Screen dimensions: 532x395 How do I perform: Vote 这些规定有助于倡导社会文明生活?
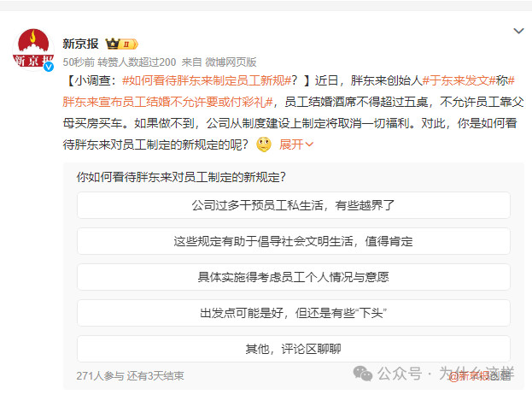coord(294,241)
